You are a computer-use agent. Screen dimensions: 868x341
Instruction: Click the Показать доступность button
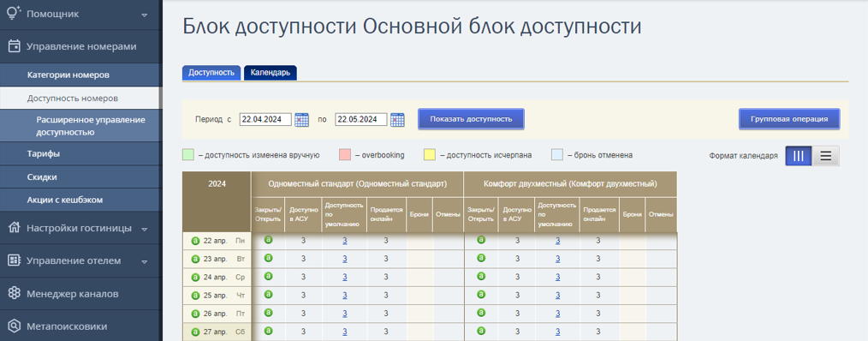point(471,118)
